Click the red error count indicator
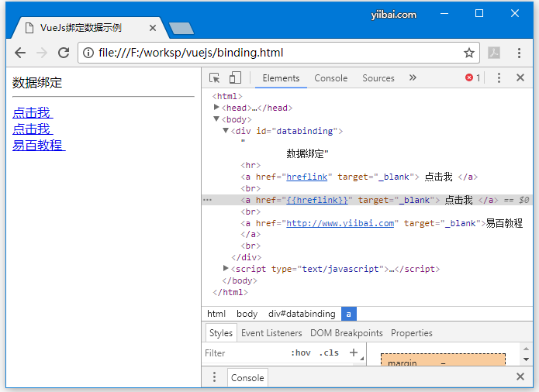Screen dimensions: 539x392 472,77
